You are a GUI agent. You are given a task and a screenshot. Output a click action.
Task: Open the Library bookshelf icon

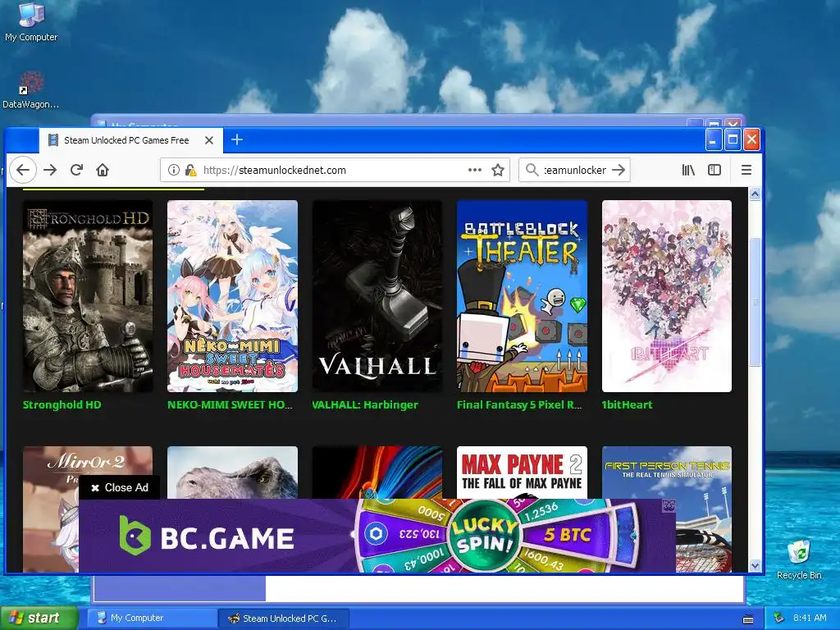point(688,170)
